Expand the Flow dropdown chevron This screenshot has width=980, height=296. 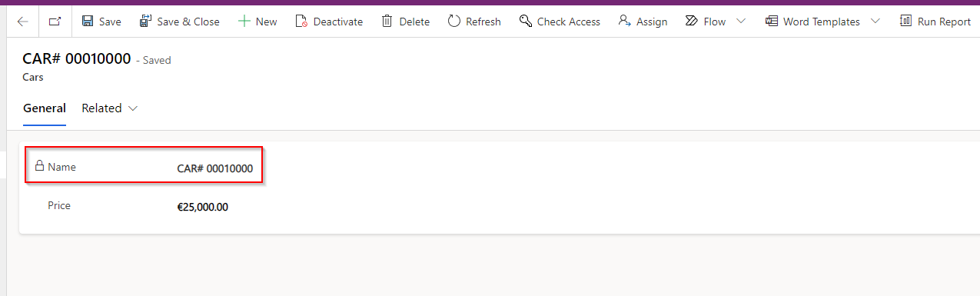click(741, 21)
